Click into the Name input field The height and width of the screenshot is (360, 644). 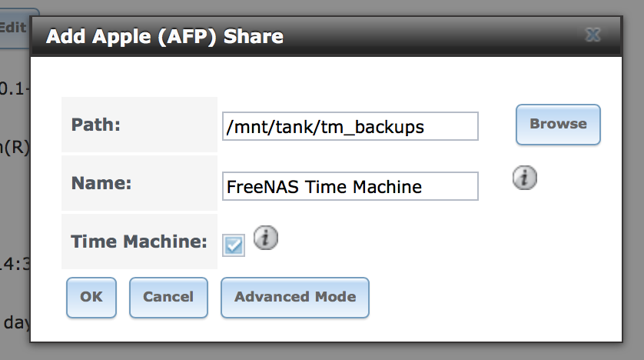pyautogui.click(x=350, y=186)
